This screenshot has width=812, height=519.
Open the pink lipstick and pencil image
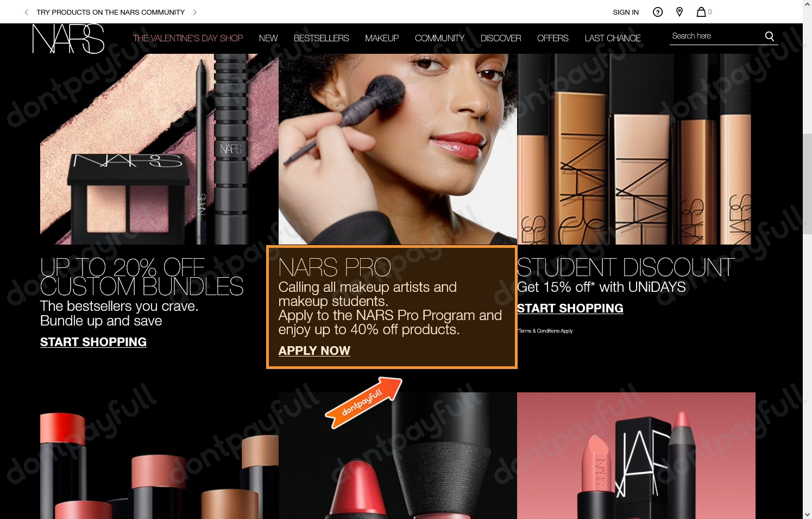[x=636, y=455]
